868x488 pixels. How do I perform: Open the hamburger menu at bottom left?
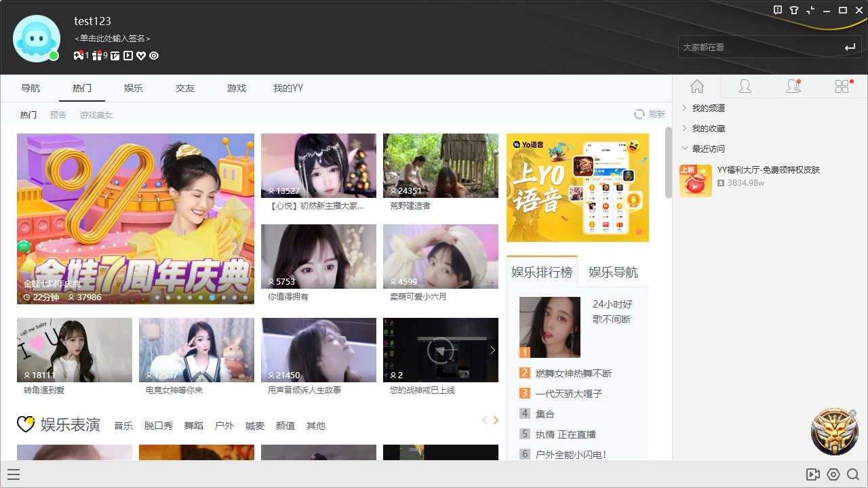click(14, 474)
